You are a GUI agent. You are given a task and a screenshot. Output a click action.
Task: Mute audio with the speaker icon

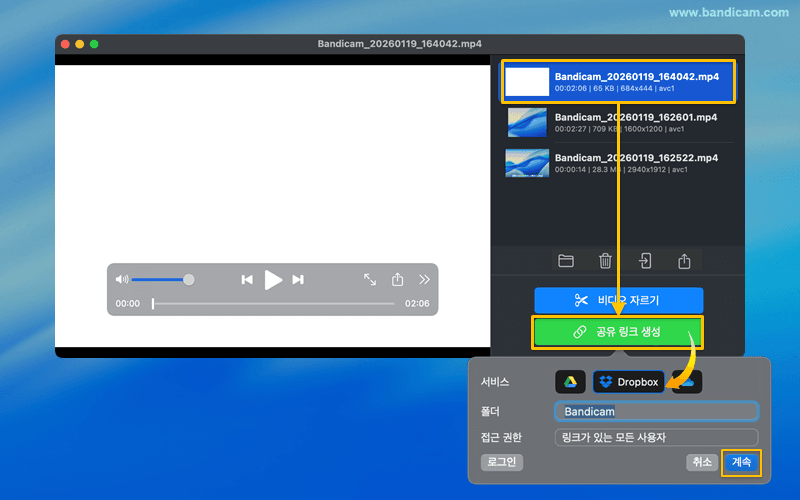pos(122,280)
